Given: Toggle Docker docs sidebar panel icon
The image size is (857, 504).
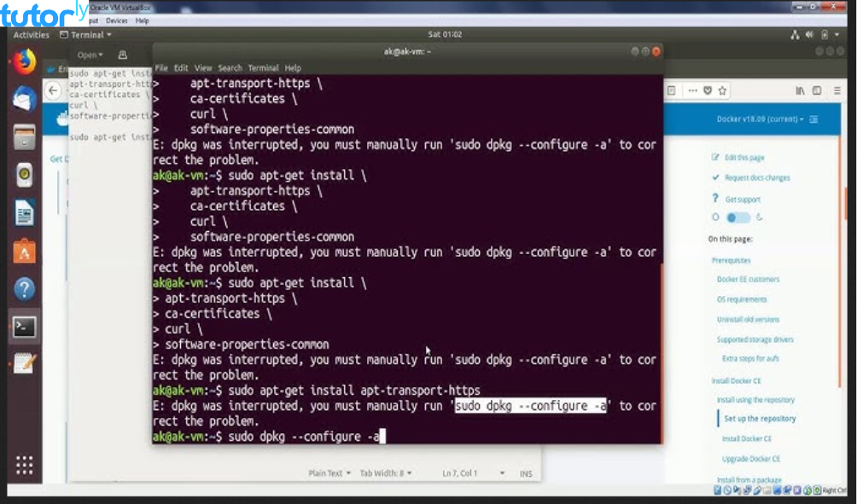Looking at the screenshot, I should [x=813, y=119].
